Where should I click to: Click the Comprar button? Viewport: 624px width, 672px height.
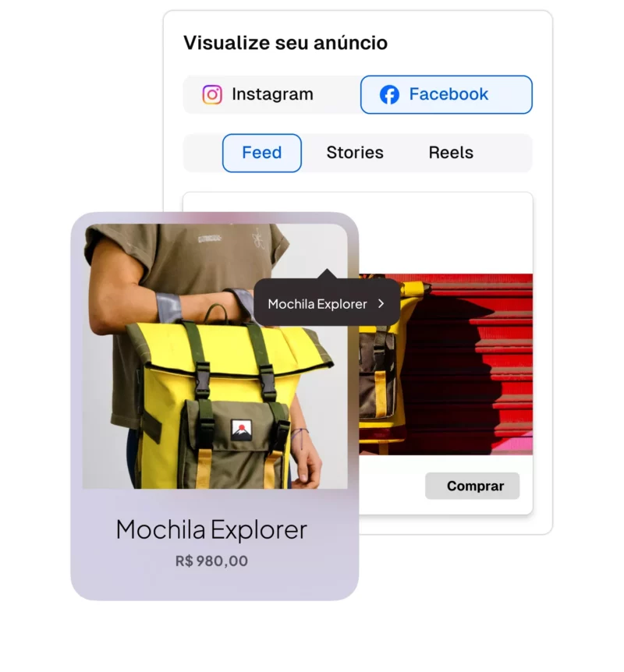point(472,486)
